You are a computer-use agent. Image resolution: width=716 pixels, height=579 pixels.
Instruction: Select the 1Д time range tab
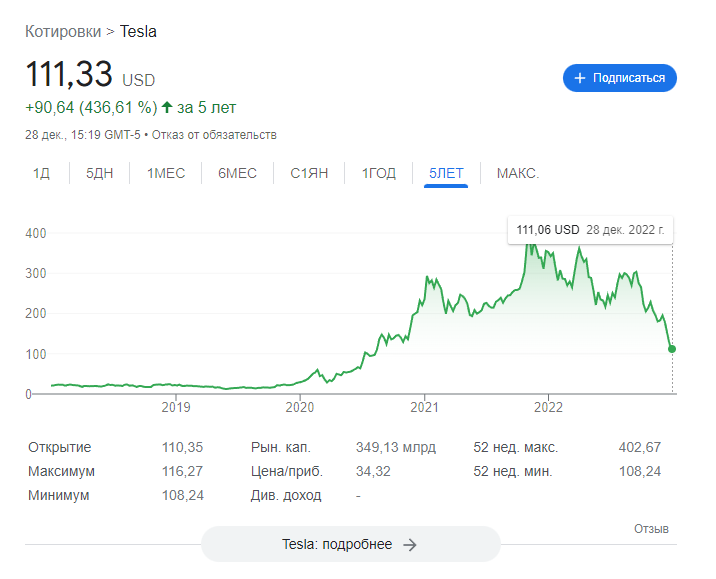tap(41, 173)
